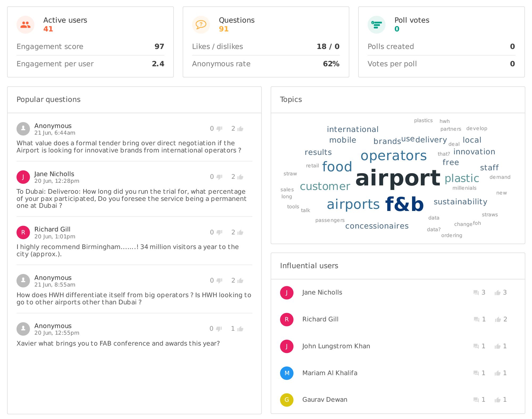This screenshot has height=419, width=532.
Task: Click the Poll votes chart icon
Action: point(377,25)
